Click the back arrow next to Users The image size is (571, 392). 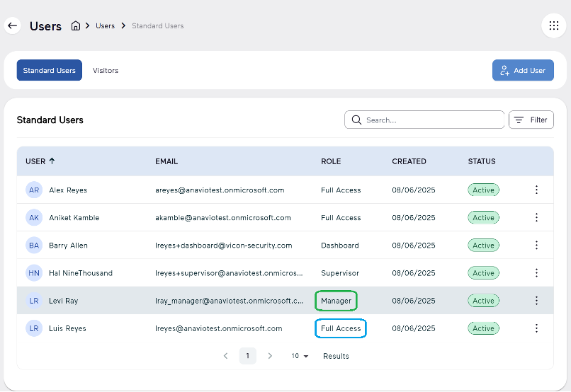pos(12,26)
